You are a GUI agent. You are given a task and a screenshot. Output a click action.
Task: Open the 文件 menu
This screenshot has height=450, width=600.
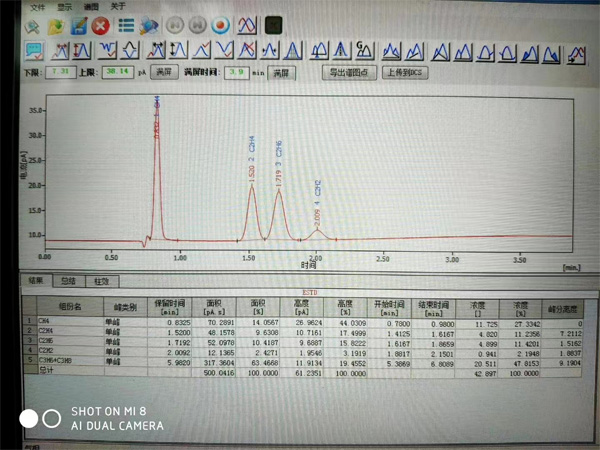pyautogui.click(x=38, y=6)
